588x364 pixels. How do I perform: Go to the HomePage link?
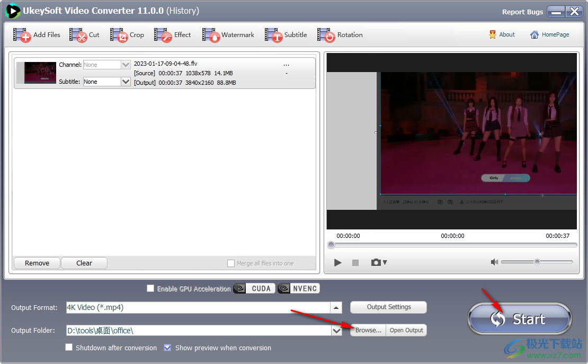coord(549,34)
